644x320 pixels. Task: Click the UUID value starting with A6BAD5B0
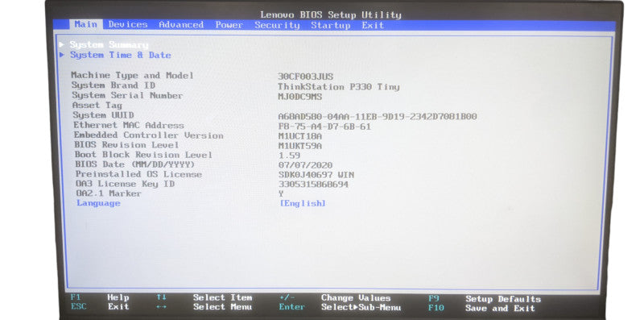[378, 116]
